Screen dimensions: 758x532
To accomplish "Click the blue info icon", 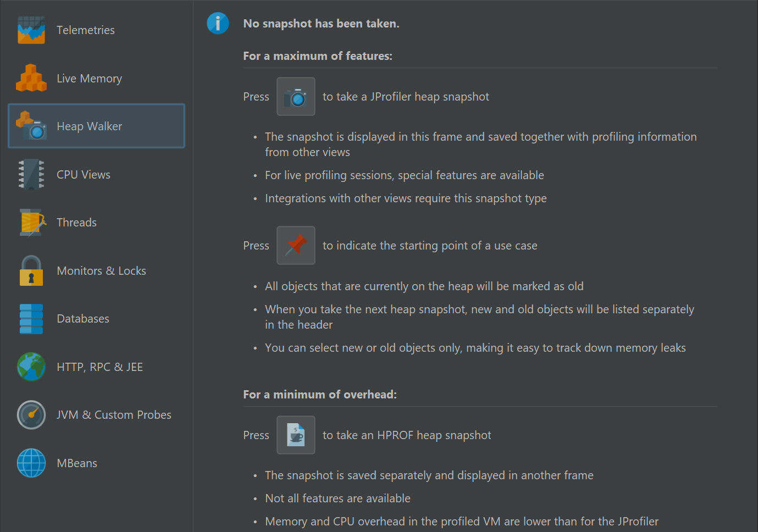I will click(218, 23).
